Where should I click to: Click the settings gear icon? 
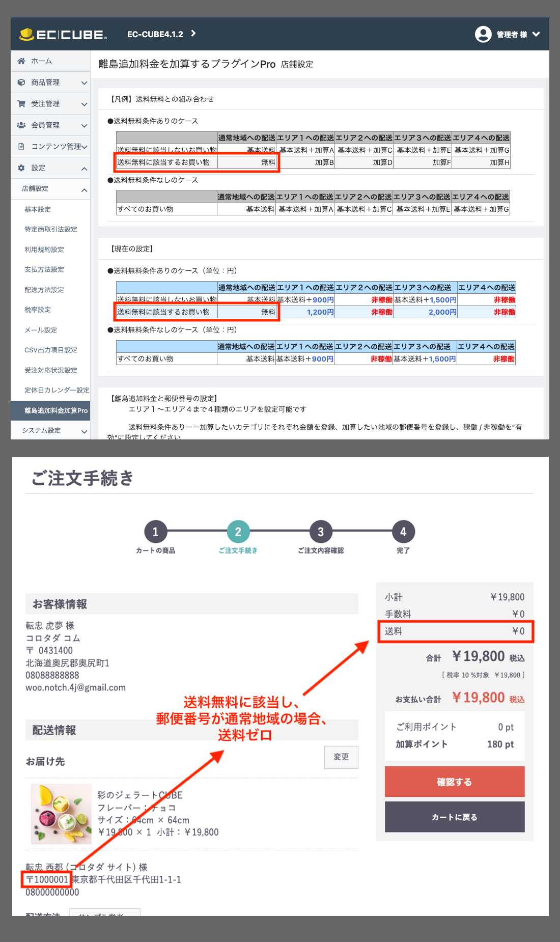21,168
